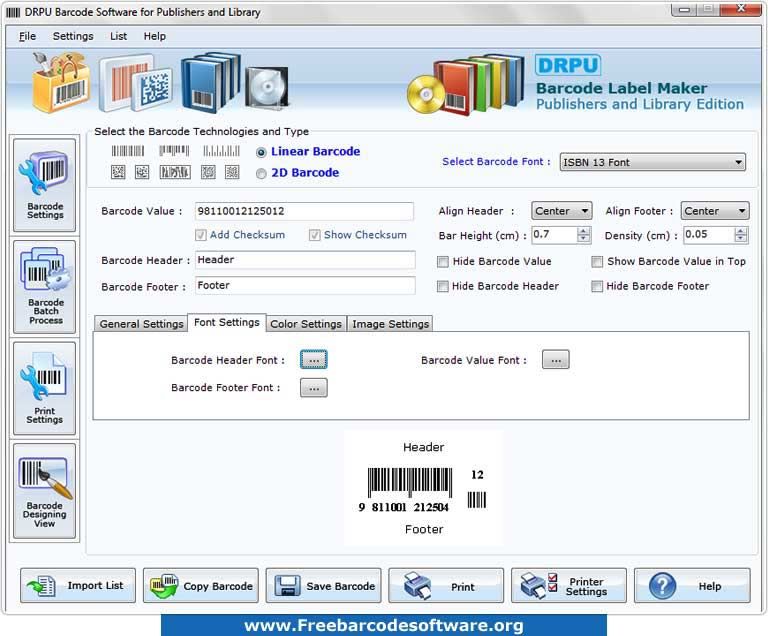The image size is (768, 636).
Task: Tick the Hide Barcode Footer checkbox
Action: (597, 286)
